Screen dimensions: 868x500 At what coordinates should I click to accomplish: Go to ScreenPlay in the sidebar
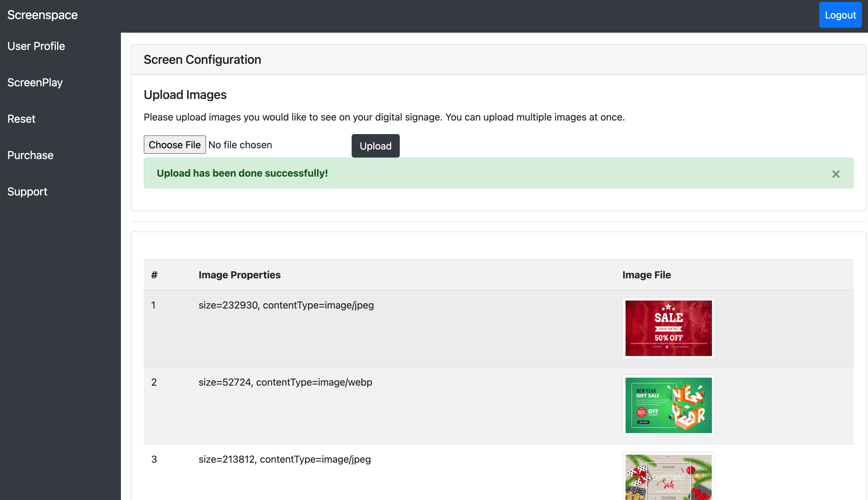tap(35, 82)
